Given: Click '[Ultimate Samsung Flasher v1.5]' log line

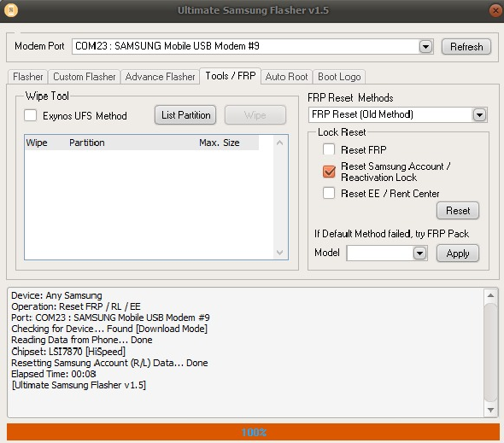Looking at the screenshot, I should [x=79, y=385].
